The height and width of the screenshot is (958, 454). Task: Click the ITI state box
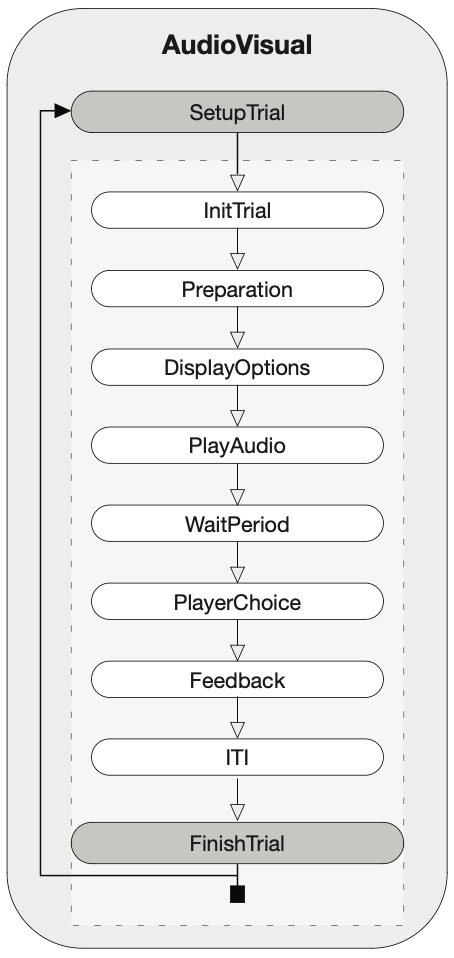pyautogui.click(x=237, y=757)
